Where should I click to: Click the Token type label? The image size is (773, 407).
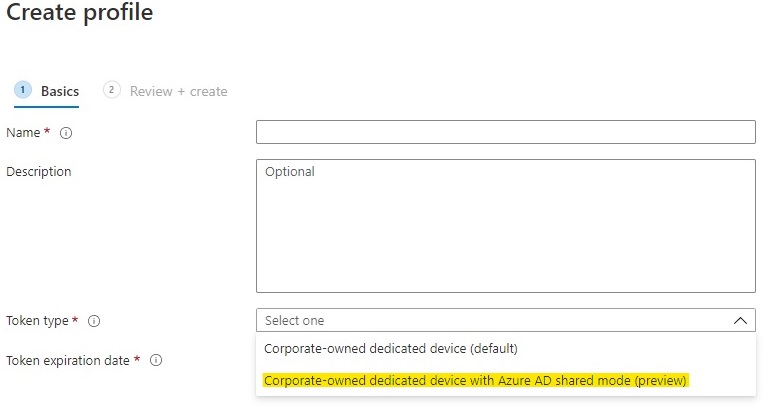coord(37,320)
